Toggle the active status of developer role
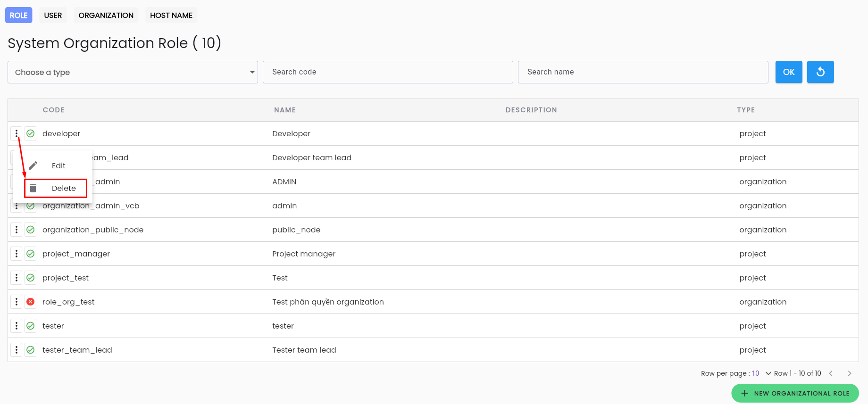Image resolution: width=868 pixels, height=404 pixels. (31, 134)
